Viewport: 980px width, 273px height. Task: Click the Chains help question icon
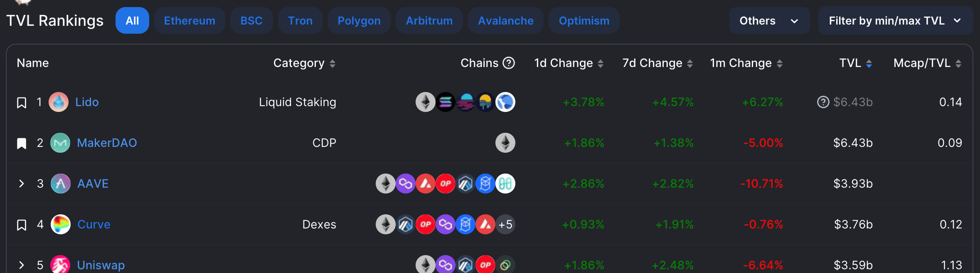click(509, 63)
